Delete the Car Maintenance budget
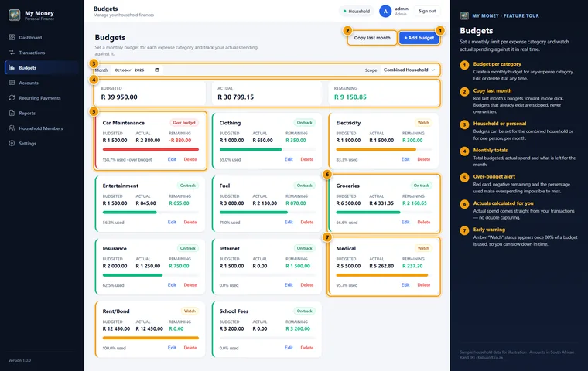Image resolution: width=588 pixels, height=371 pixels. pos(190,159)
